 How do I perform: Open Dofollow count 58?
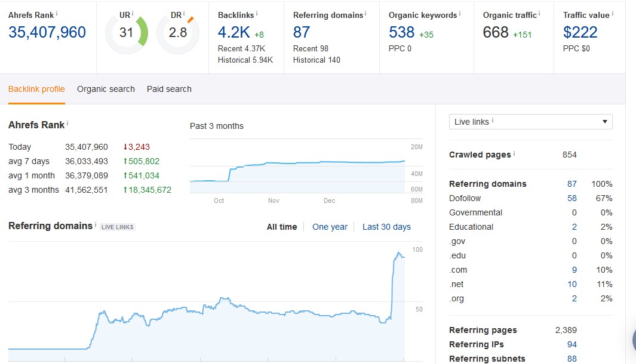[572, 198]
